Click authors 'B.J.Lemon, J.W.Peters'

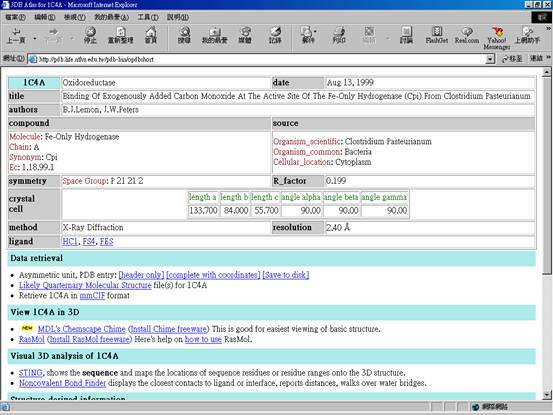point(101,110)
